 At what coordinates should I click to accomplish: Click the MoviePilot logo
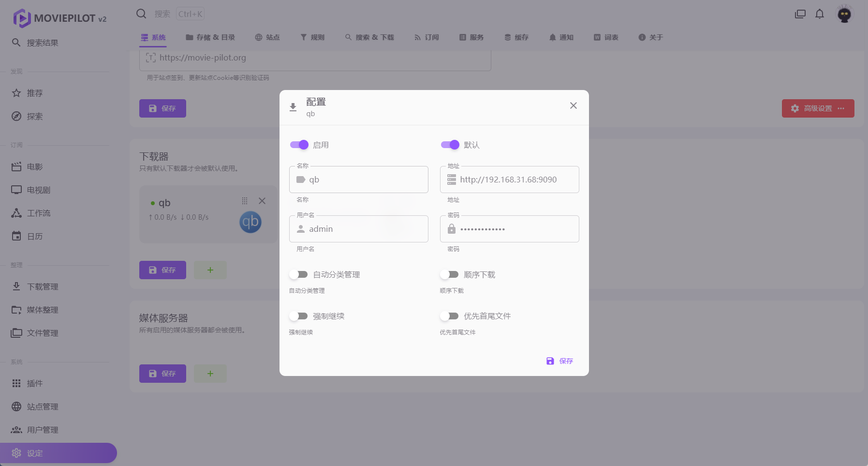pyautogui.click(x=60, y=18)
